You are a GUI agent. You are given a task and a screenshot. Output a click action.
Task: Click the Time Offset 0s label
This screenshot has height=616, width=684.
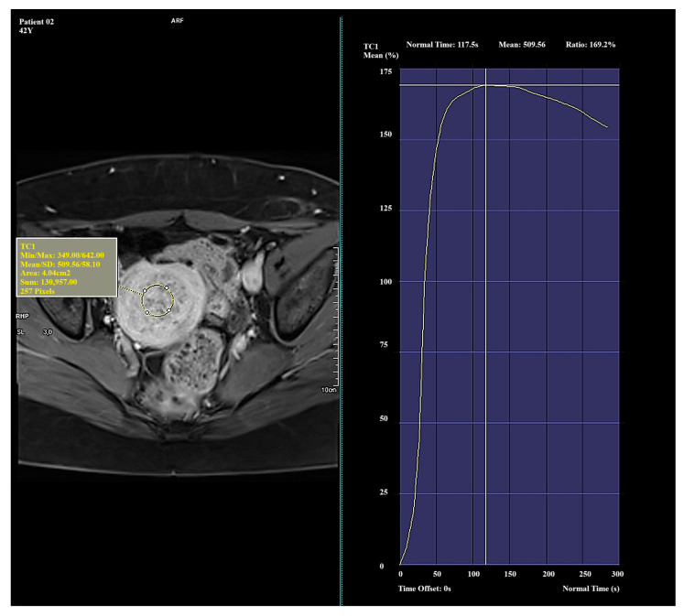pos(424,589)
